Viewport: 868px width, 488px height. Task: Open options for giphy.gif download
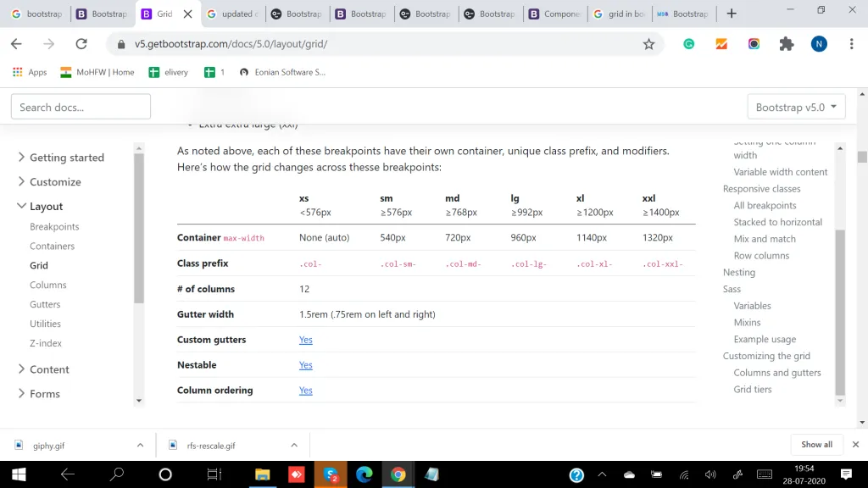coord(140,445)
